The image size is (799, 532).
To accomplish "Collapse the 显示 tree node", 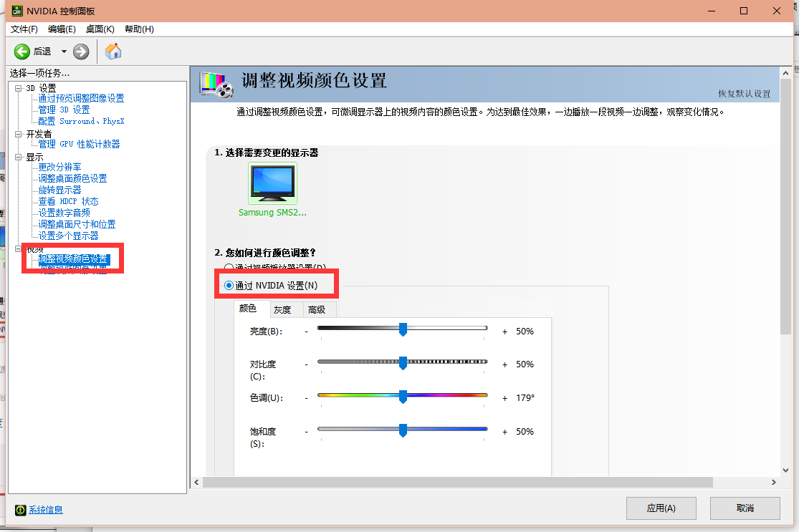I will click(x=19, y=157).
